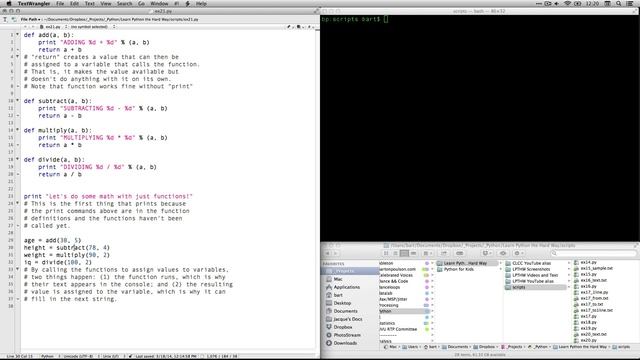
Task: Collapse the subtract function fold at line 10
Action: click(18, 100)
